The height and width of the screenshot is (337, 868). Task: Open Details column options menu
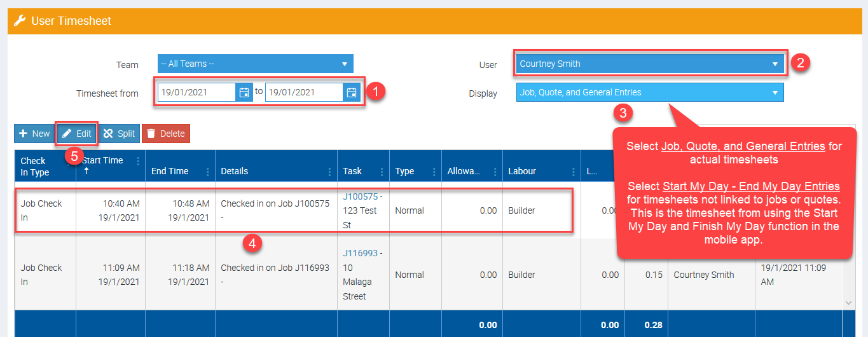[x=329, y=172]
